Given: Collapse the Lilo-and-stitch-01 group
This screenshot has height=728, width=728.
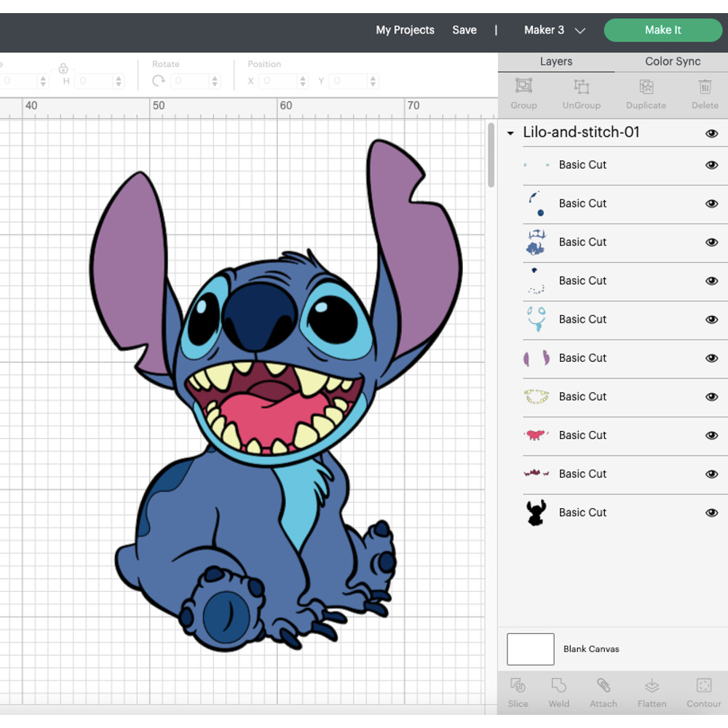Looking at the screenshot, I should click(x=510, y=133).
